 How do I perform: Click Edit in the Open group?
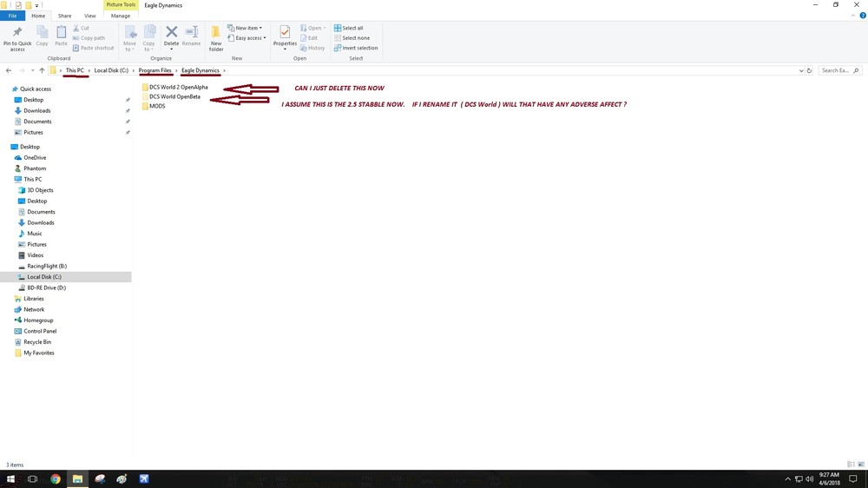309,37
